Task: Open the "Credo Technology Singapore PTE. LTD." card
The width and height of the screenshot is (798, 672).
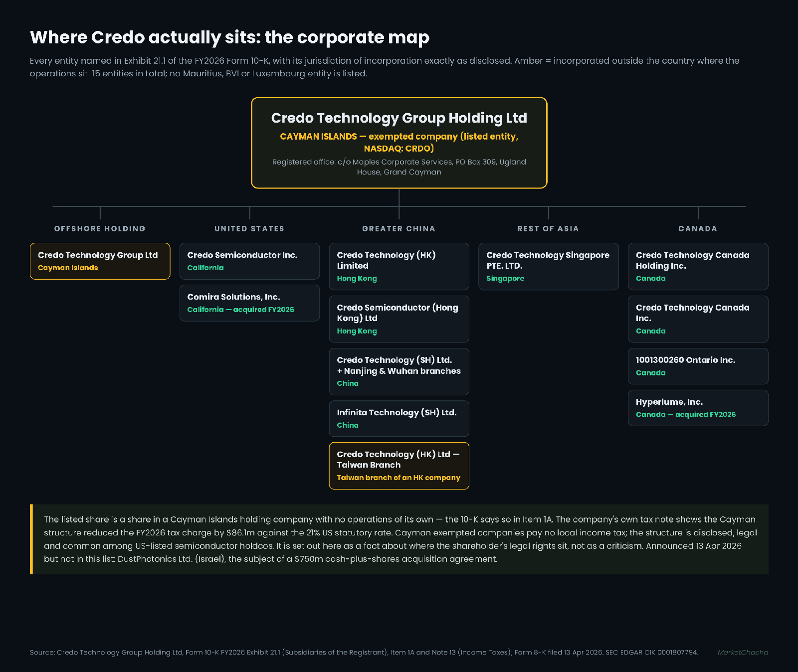Action: point(549,266)
